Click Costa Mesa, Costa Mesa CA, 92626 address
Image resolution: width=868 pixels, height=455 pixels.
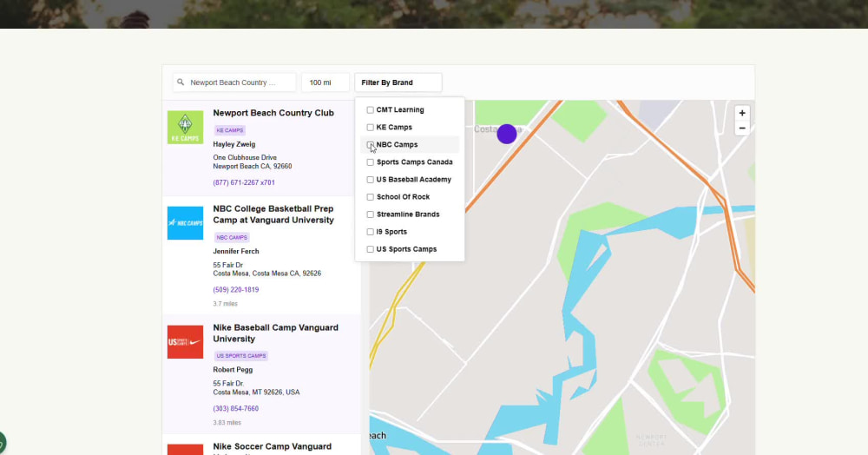(266, 274)
